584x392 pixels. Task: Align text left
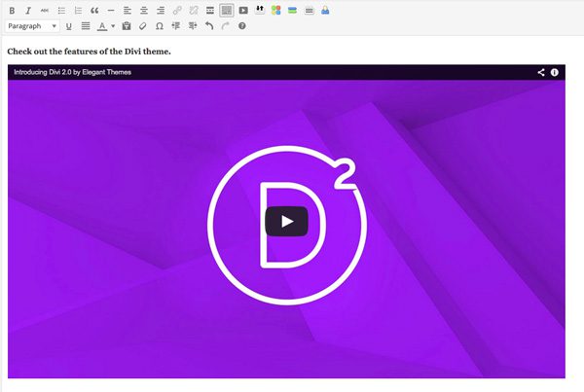coord(128,11)
